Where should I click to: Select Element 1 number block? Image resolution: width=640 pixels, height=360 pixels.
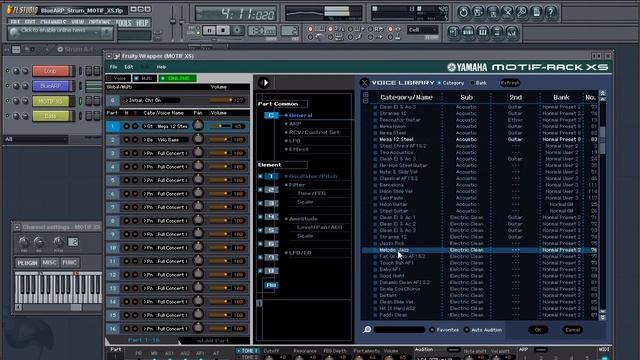271,176
